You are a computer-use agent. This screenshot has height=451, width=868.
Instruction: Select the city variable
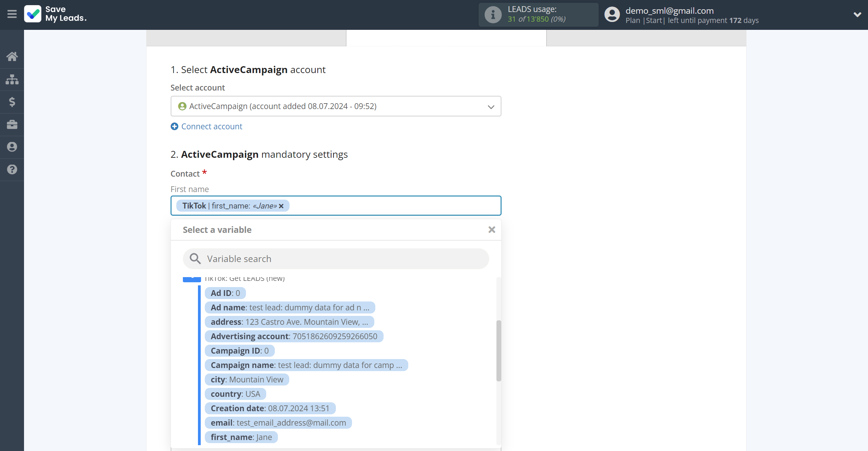tap(247, 380)
